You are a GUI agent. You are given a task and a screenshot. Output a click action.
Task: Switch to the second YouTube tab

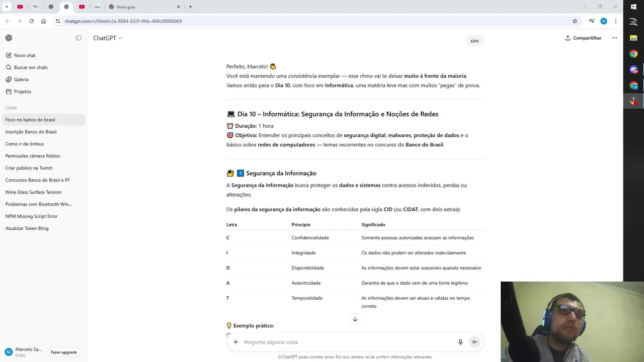(82, 7)
